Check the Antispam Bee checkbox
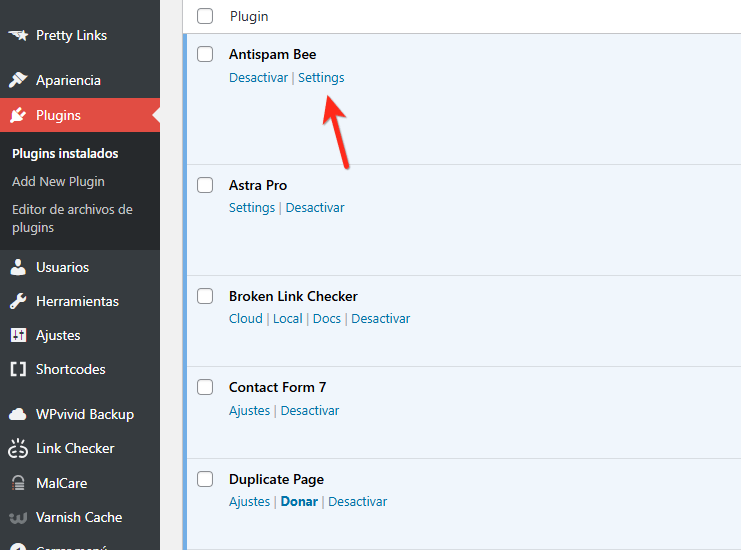This screenshot has width=741, height=550. pyautogui.click(x=205, y=54)
